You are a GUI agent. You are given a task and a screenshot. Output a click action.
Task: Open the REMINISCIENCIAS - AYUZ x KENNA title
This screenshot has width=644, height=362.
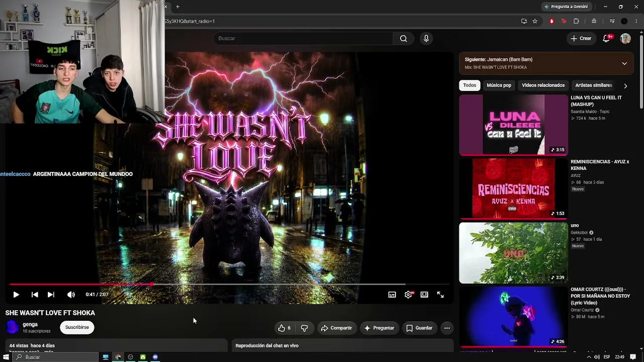pyautogui.click(x=600, y=165)
